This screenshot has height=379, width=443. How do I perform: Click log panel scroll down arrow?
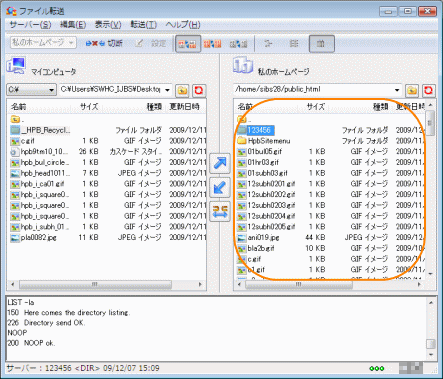(x=431, y=355)
